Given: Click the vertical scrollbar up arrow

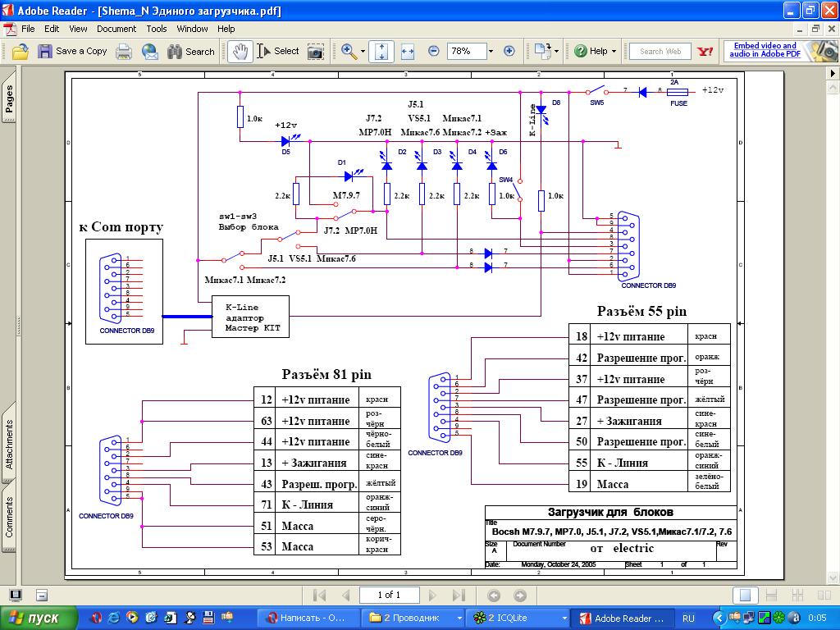Looking at the screenshot, I should click(833, 86).
